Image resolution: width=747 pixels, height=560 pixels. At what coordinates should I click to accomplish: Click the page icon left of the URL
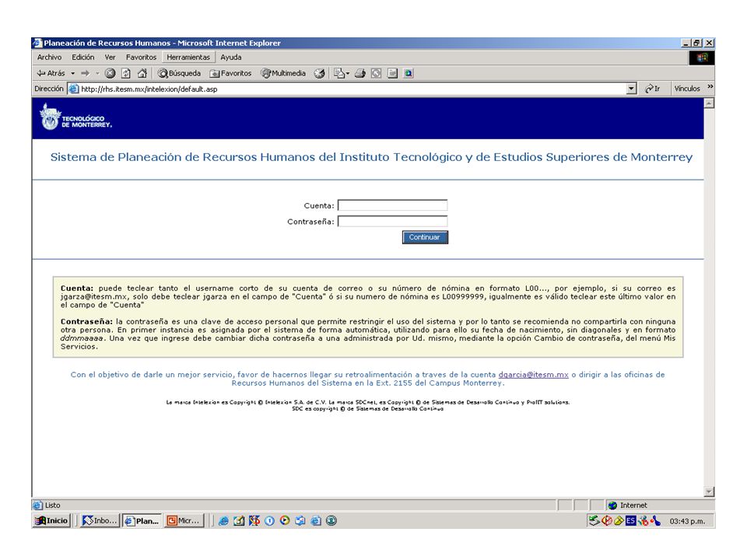pos(73,89)
